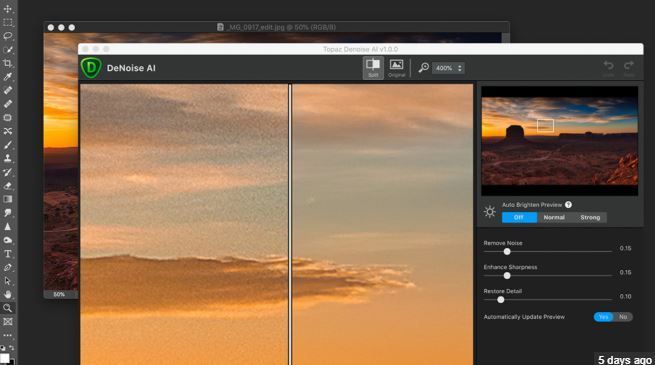Image resolution: width=655 pixels, height=365 pixels.
Task: Set Auto Brighten Preview to Strong
Action: [590, 218]
